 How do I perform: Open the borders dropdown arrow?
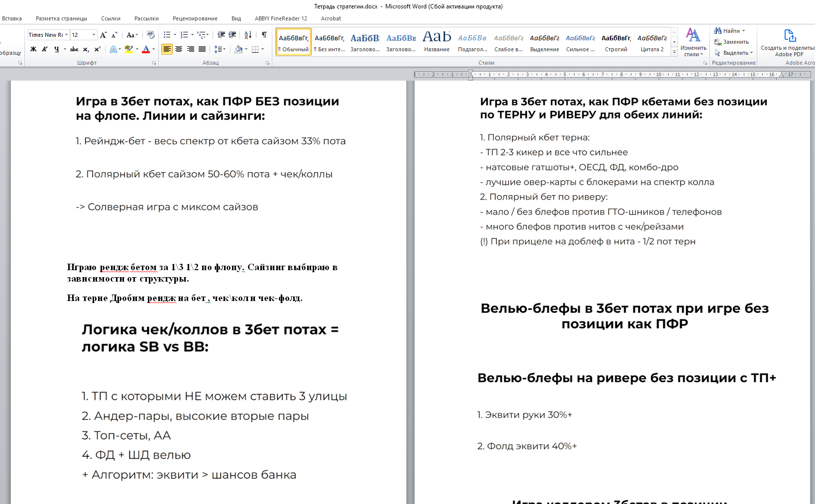262,49
